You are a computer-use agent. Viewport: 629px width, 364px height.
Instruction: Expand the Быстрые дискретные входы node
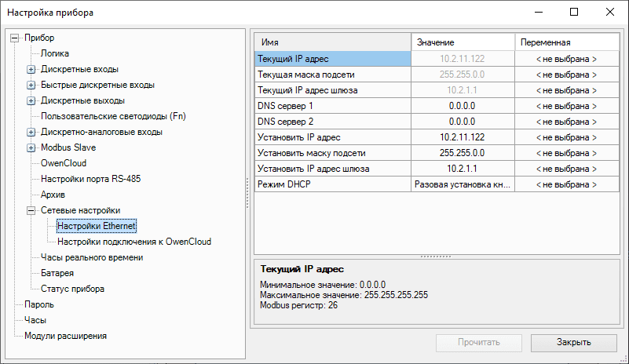point(31,85)
